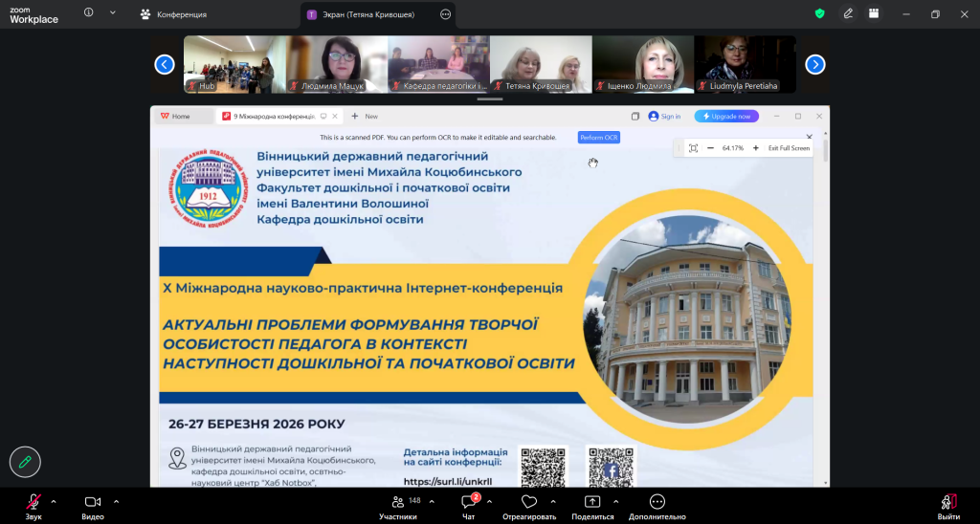The width and height of the screenshot is (980, 524).
Task: Expand video options arrow beside Видео
Action: point(117,501)
